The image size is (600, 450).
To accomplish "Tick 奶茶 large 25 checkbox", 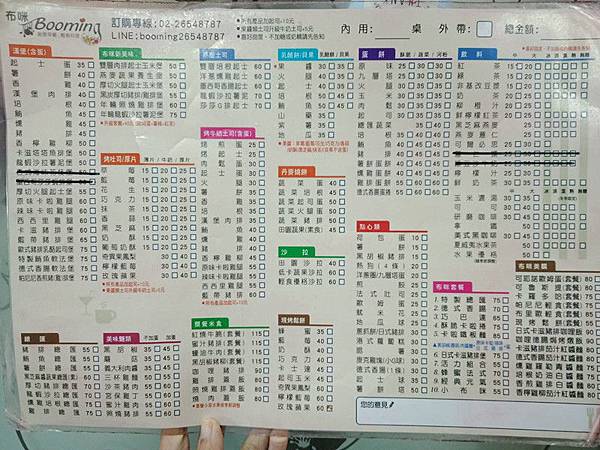I will [x=538, y=95].
